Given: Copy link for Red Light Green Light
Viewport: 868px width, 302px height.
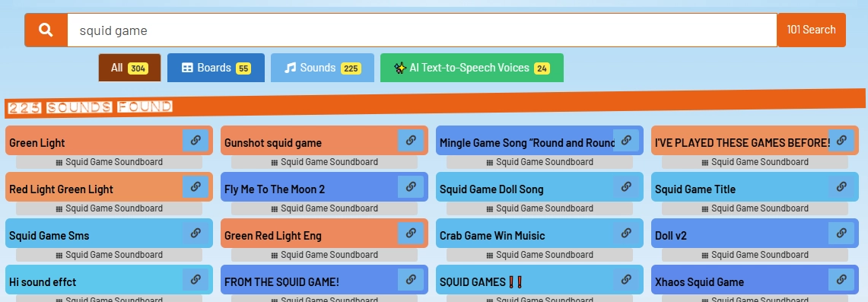Looking at the screenshot, I should pyautogui.click(x=196, y=187).
